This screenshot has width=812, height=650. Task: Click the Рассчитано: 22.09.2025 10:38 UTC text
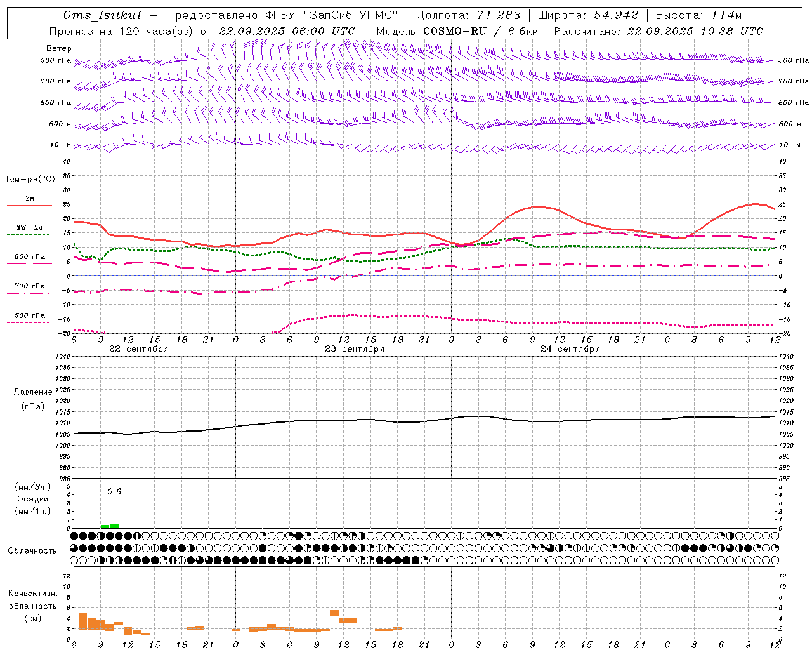[x=658, y=31]
